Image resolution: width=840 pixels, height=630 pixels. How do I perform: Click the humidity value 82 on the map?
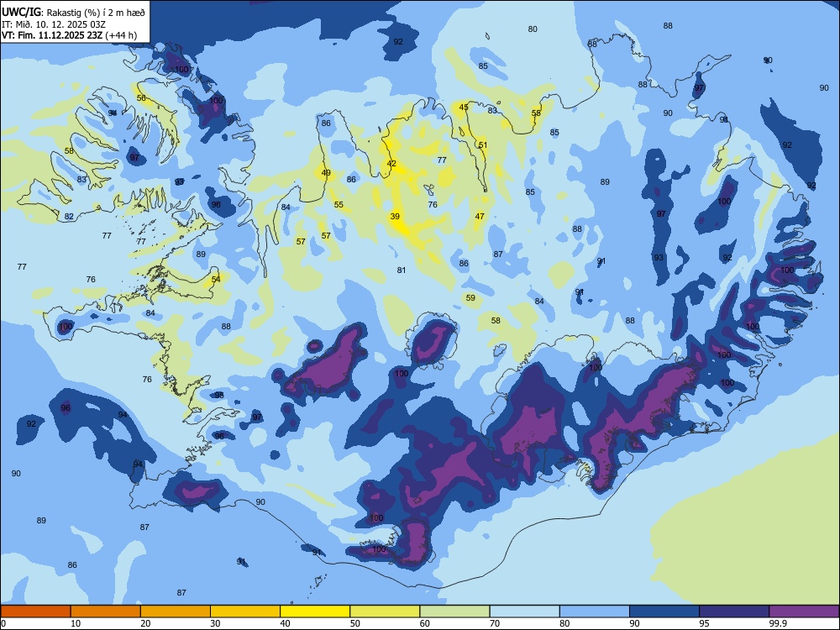tap(69, 216)
